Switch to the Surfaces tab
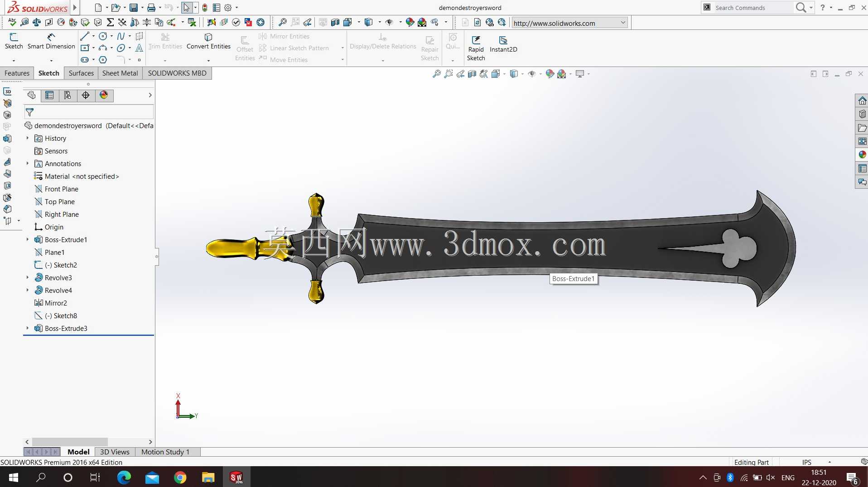Viewport: 868px width, 487px height. pos(81,73)
